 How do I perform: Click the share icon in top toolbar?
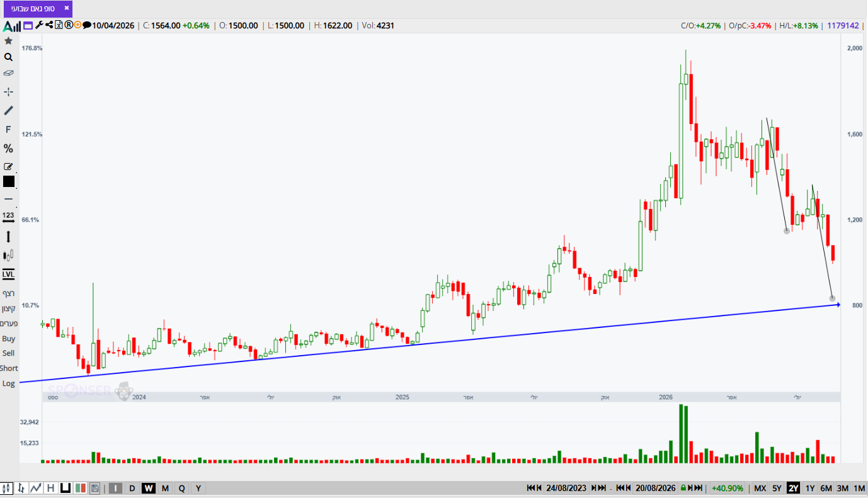pyautogui.click(x=49, y=25)
